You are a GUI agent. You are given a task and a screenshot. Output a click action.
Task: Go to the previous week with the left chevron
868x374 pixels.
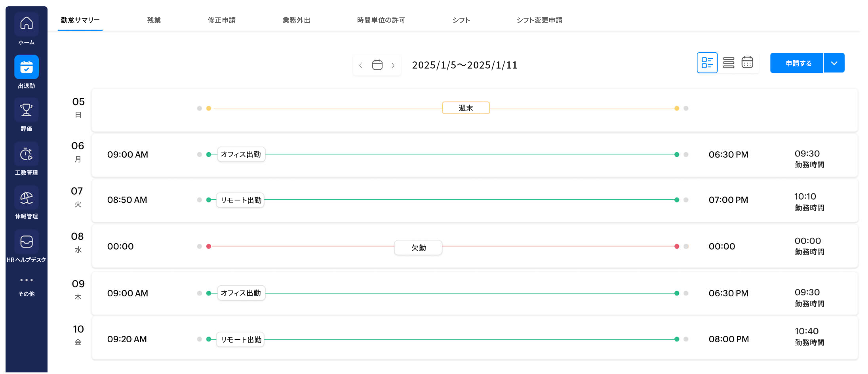(x=360, y=65)
